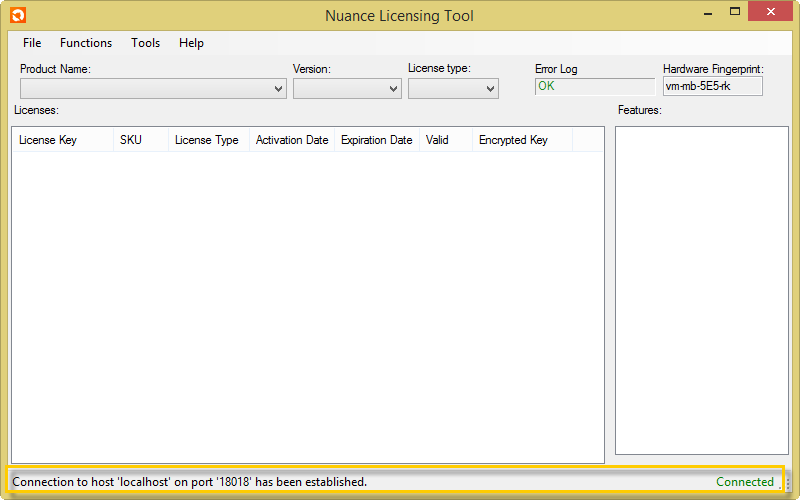Click the Features list box
This screenshot has height=500, width=800.
click(x=702, y=290)
